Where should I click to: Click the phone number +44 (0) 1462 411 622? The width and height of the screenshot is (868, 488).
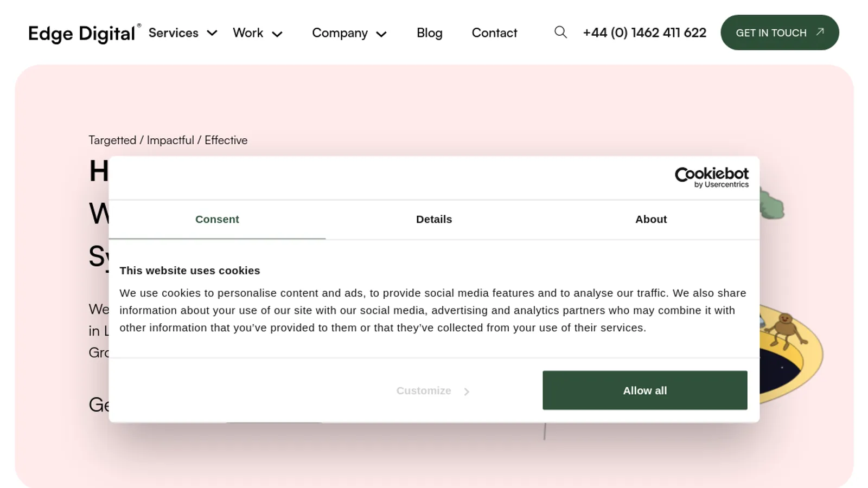644,33
